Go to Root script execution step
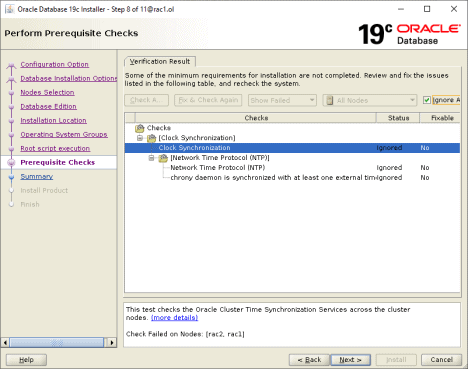The width and height of the screenshot is (468, 369). click(x=55, y=148)
